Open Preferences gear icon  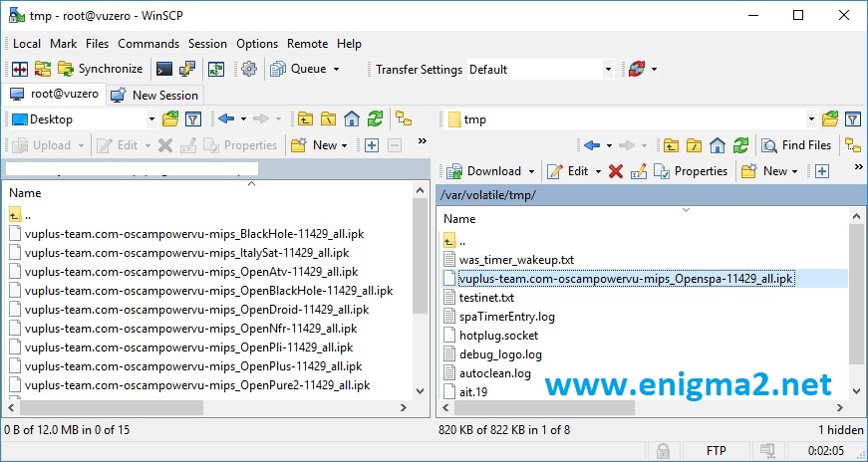pos(249,69)
